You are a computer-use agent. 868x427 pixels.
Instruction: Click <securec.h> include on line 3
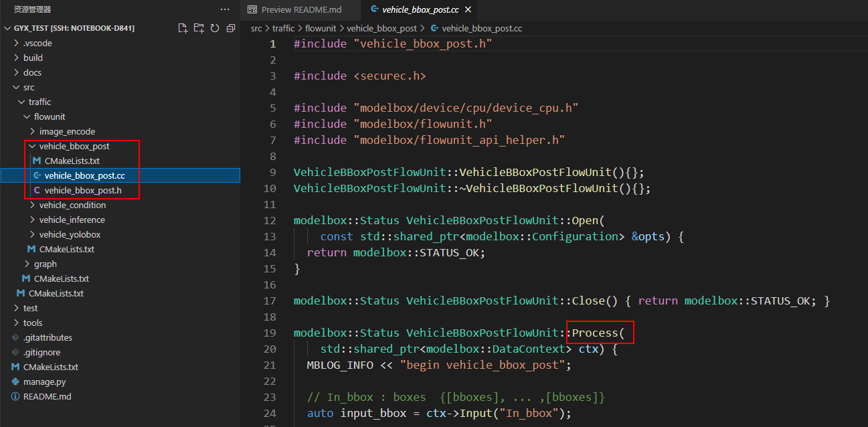[389, 76]
